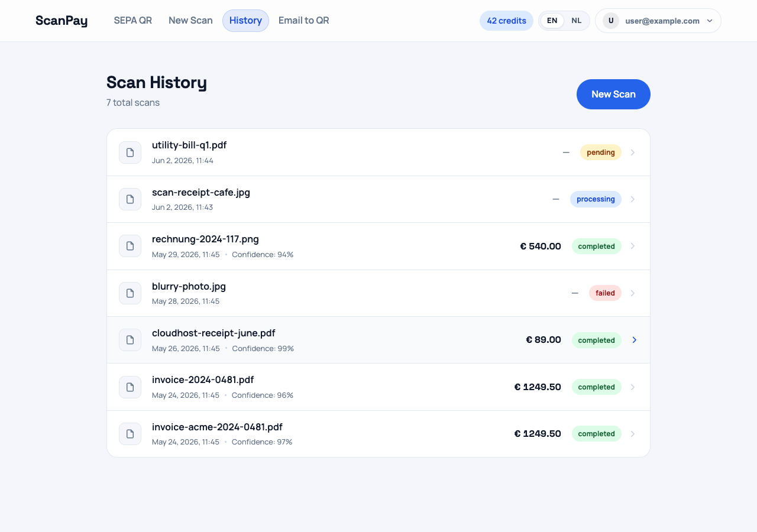
Task: Expand the utility-bill-q1.pdf row chevron
Action: pos(633,153)
